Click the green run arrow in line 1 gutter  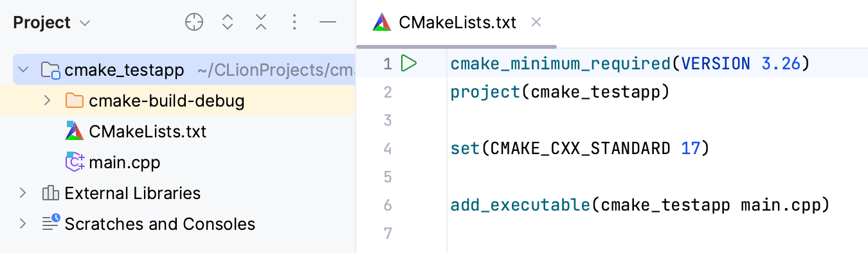(409, 64)
